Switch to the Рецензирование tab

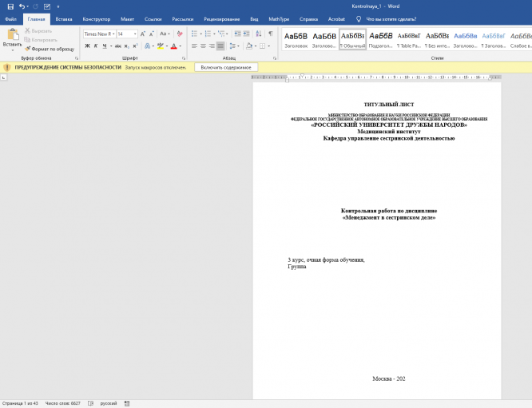click(x=221, y=18)
